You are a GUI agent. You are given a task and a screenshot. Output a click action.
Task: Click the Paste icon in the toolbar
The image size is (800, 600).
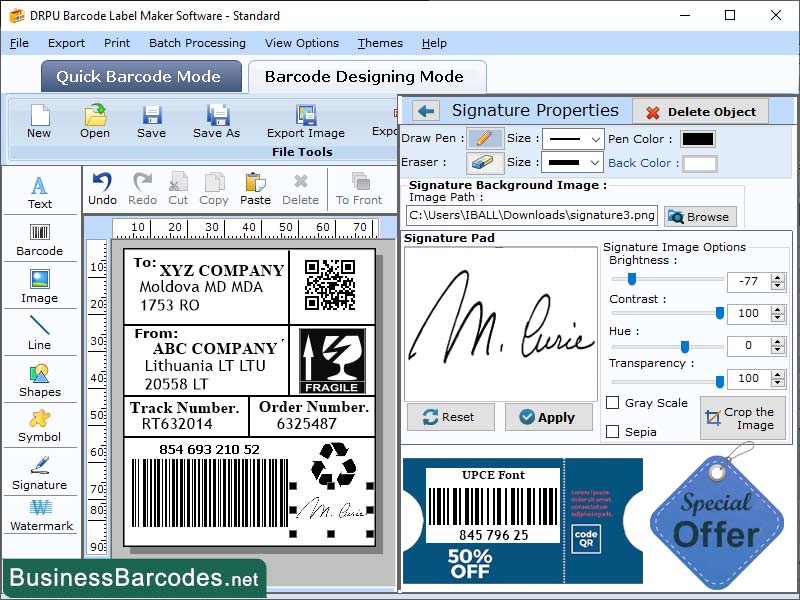(x=255, y=187)
